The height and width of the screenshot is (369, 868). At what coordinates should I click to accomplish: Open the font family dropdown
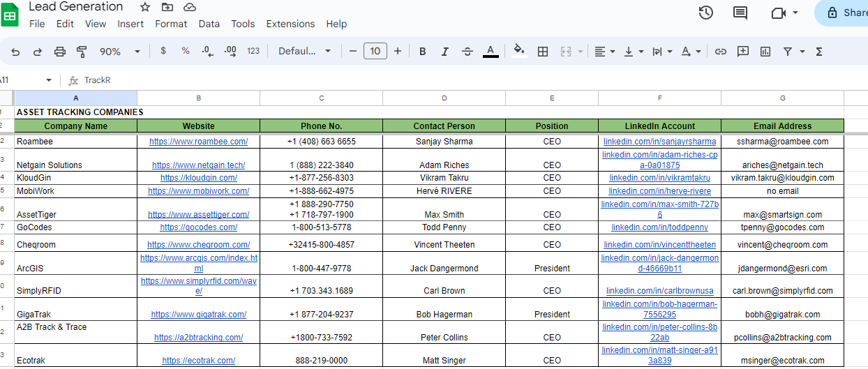(x=304, y=51)
